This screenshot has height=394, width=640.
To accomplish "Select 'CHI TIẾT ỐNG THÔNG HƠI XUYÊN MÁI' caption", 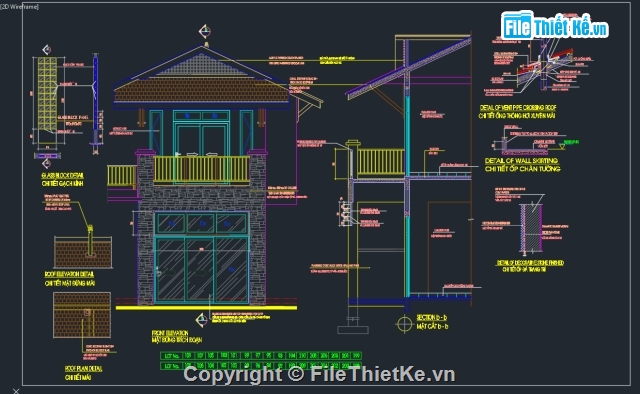I will pos(517,116).
